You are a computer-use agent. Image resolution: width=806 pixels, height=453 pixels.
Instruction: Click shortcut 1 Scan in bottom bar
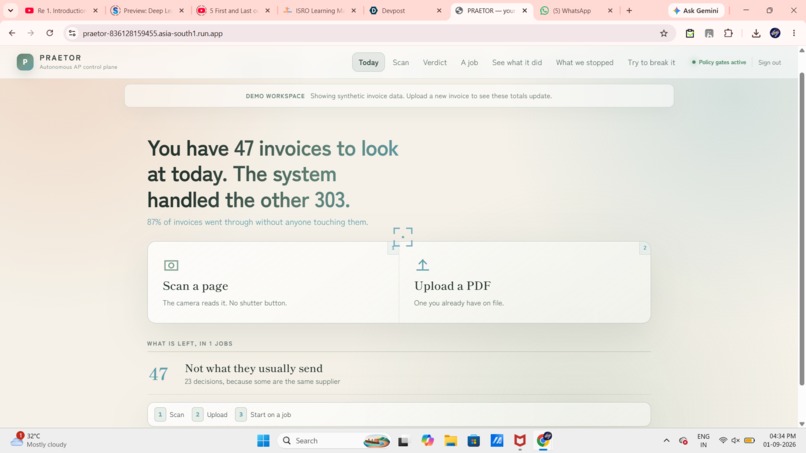pyautogui.click(x=170, y=414)
